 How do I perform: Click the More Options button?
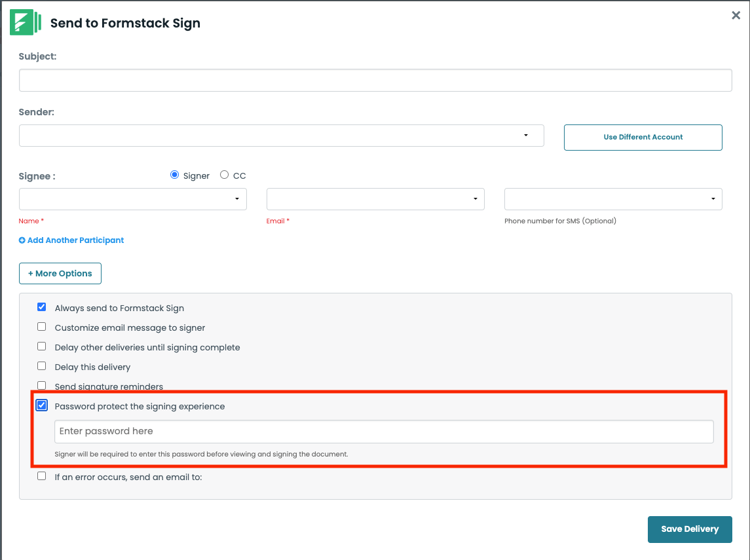[x=60, y=274]
